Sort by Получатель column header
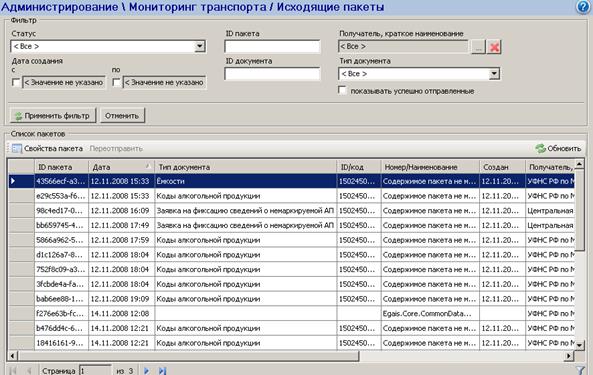The height and width of the screenshot is (375, 593). coord(550,167)
